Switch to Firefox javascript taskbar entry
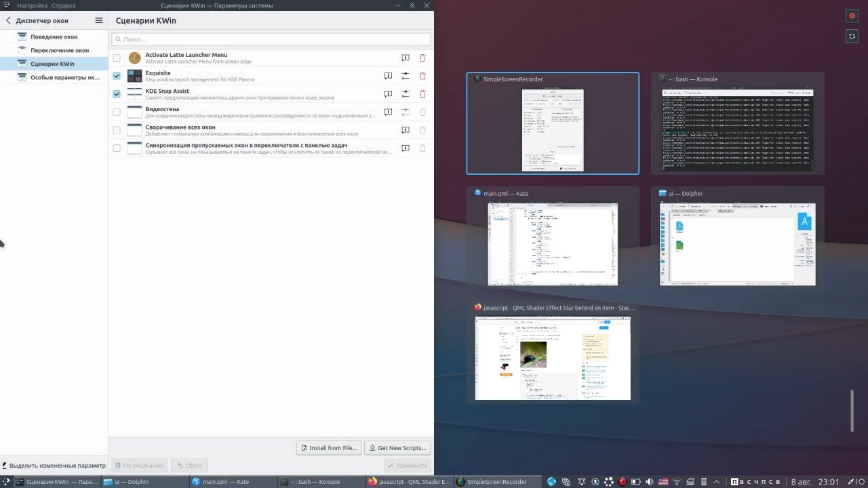Image resolution: width=868 pixels, height=488 pixels. coord(408,482)
